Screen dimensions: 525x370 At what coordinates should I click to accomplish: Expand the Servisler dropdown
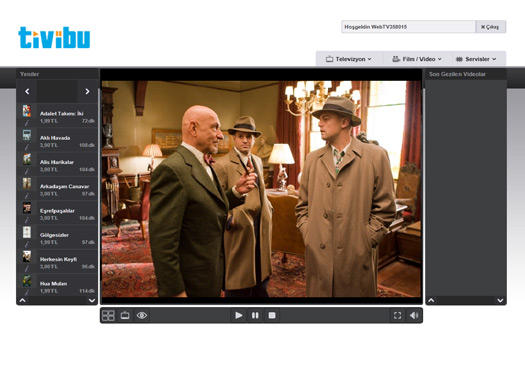click(x=476, y=59)
